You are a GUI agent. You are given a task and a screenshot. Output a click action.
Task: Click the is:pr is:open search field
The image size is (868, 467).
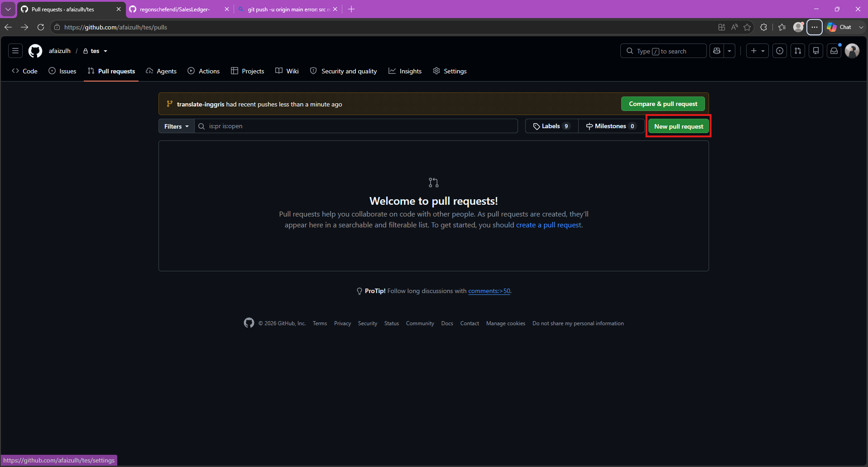point(356,126)
